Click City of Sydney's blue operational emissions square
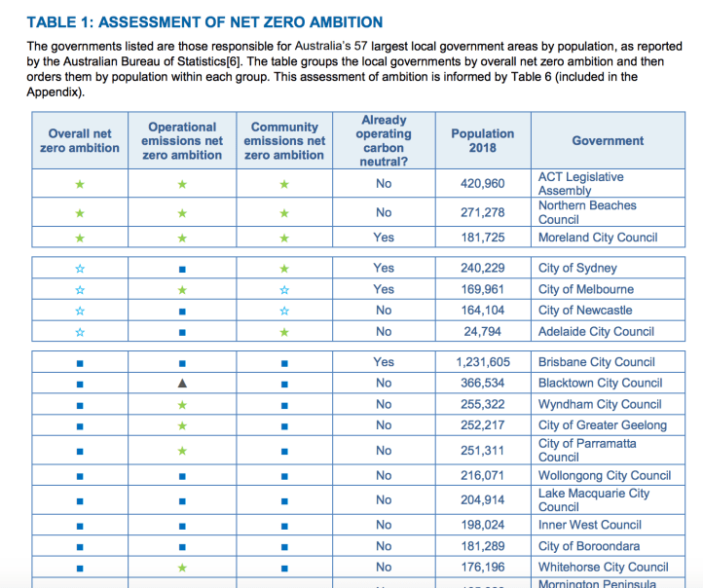The width and height of the screenshot is (703, 588). [x=182, y=269]
